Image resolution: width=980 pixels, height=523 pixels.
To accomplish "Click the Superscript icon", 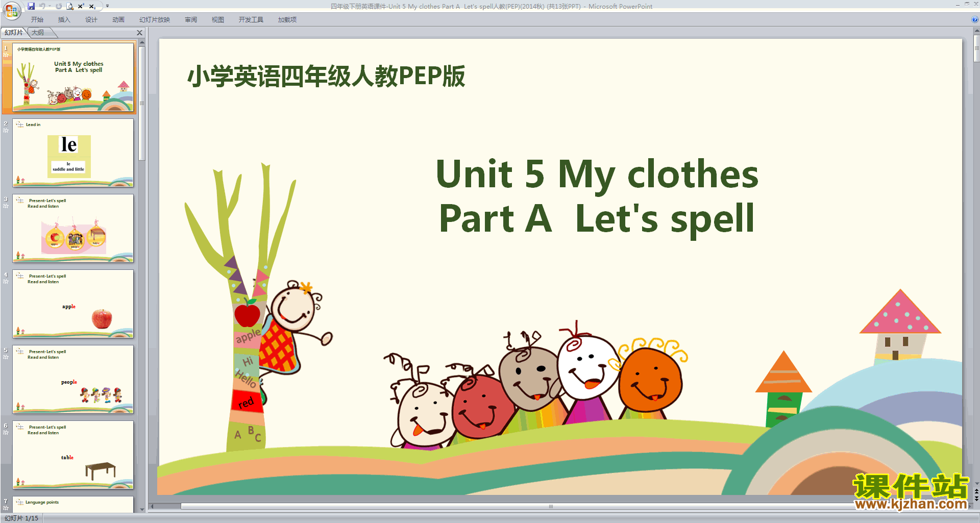I will click(x=81, y=6).
